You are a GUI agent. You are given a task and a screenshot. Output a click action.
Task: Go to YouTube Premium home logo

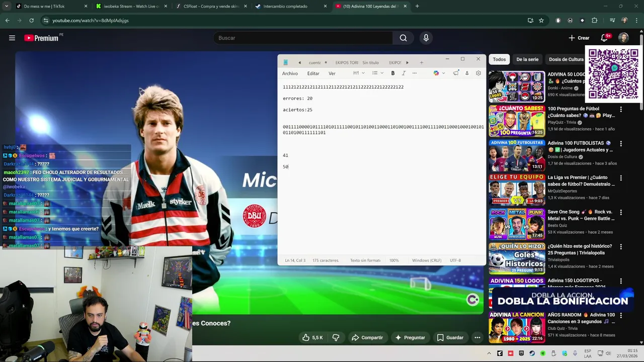(41, 38)
